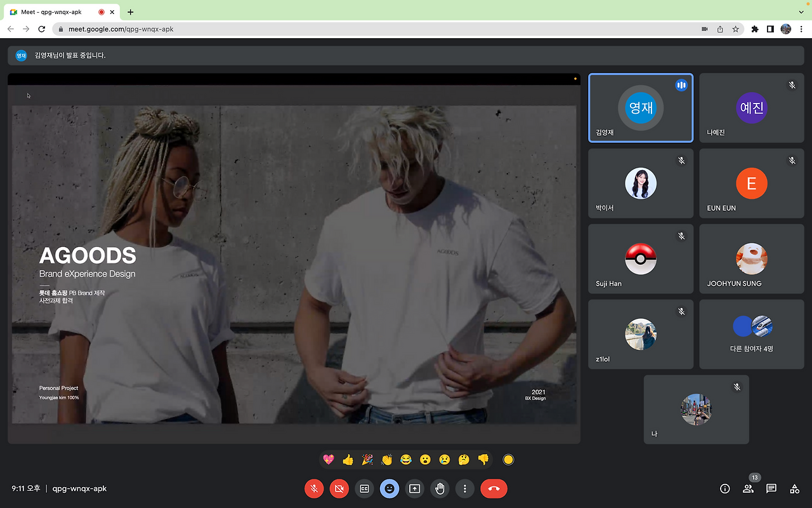Screen dimensions: 812x508
Task: Click the shared AGOODS presentation slide
Action: point(294,258)
